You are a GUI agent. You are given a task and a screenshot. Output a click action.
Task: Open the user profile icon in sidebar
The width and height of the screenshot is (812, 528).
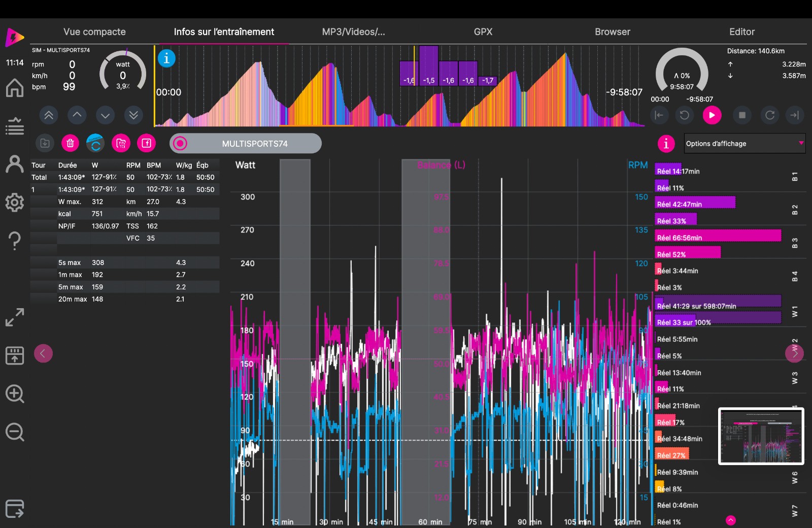(x=15, y=164)
